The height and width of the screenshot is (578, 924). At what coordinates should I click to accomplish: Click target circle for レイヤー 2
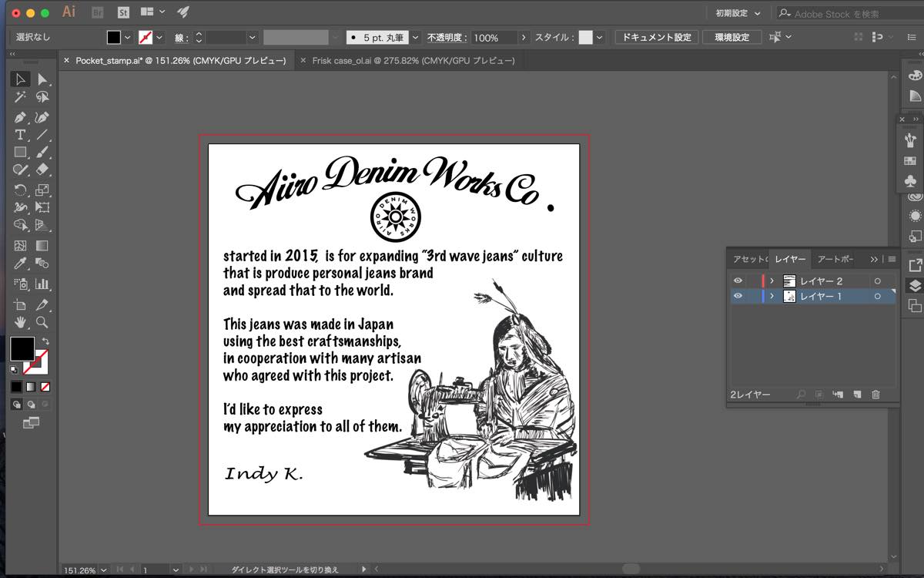[x=877, y=281]
